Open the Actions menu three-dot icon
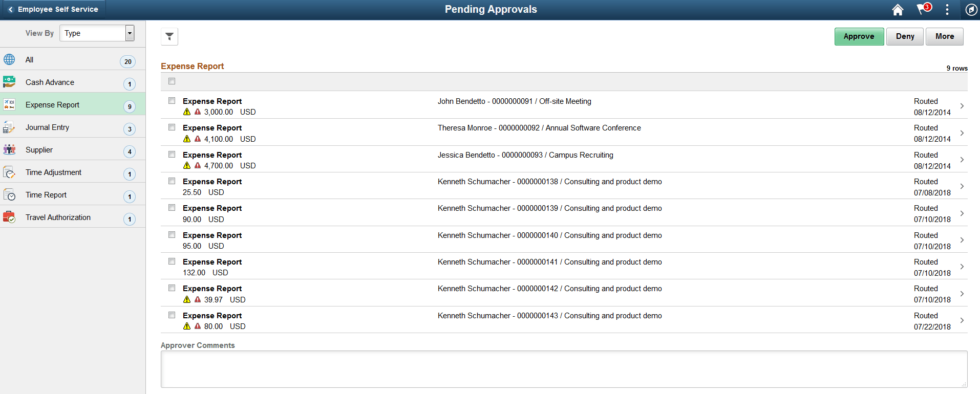The height and width of the screenshot is (394, 980). pos(947,9)
